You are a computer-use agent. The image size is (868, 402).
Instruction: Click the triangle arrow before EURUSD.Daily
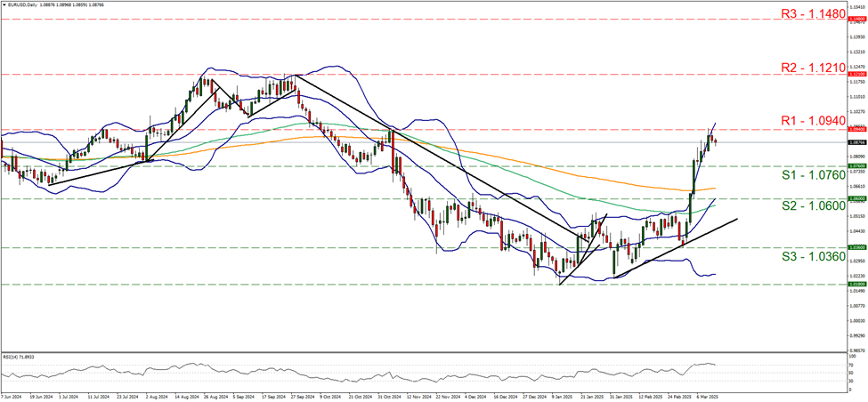pyautogui.click(x=4, y=4)
